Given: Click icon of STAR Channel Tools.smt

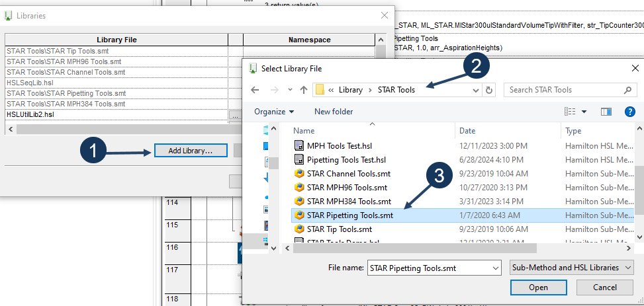Looking at the screenshot, I should point(299,174).
